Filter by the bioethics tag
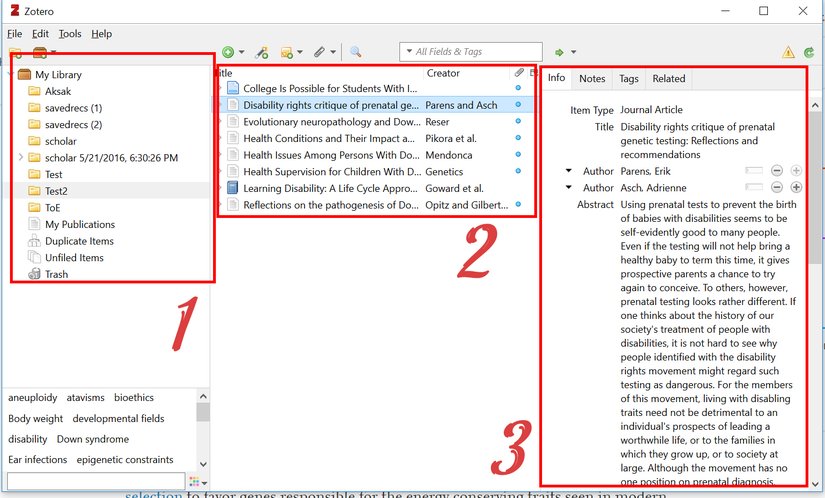The width and height of the screenshot is (825, 498). point(134,398)
